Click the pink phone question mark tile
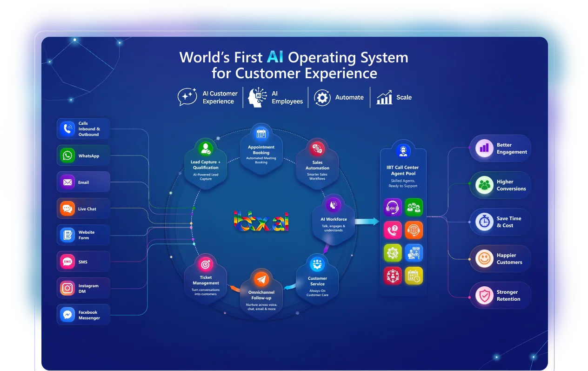Image resolution: width=588 pixels, height=371 pixels. (x=393, y=230)
